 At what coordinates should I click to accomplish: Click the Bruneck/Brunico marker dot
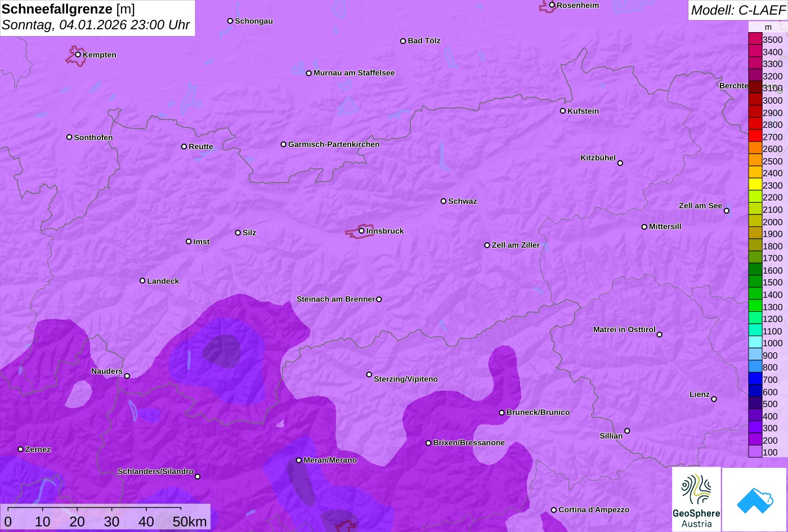(x=502, y=413)
